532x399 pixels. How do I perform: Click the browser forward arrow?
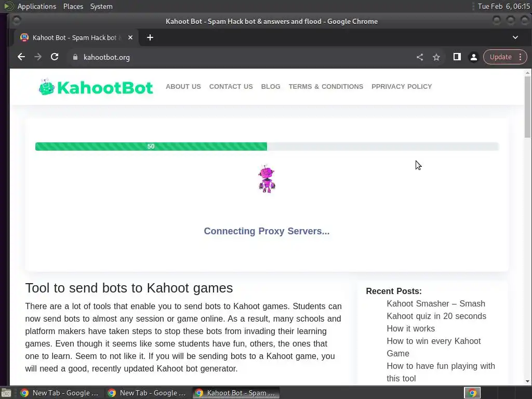[x=38, y=57]
